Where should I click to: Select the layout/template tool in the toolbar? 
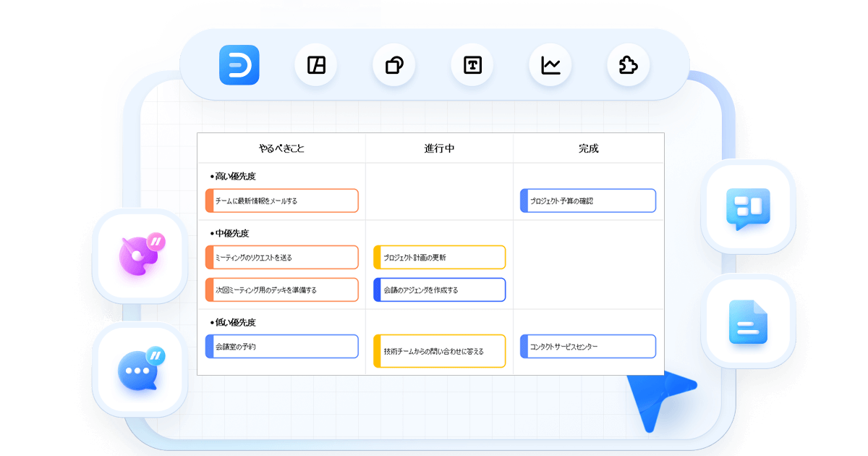point(315,64)
